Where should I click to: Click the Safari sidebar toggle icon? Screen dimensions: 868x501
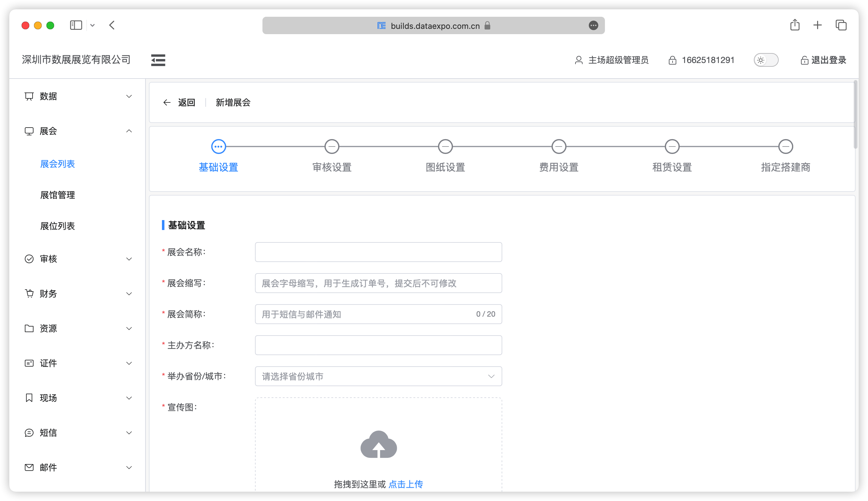tap(76, 25)
